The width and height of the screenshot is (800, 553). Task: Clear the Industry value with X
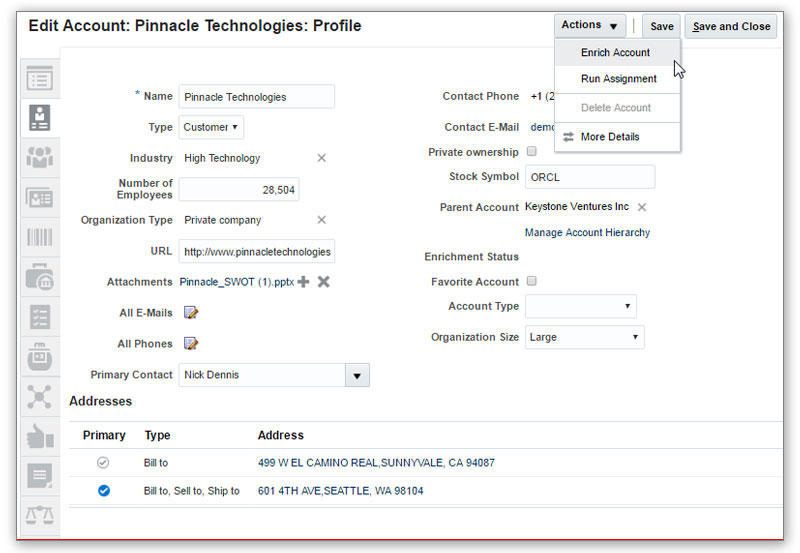pos(322,158)
